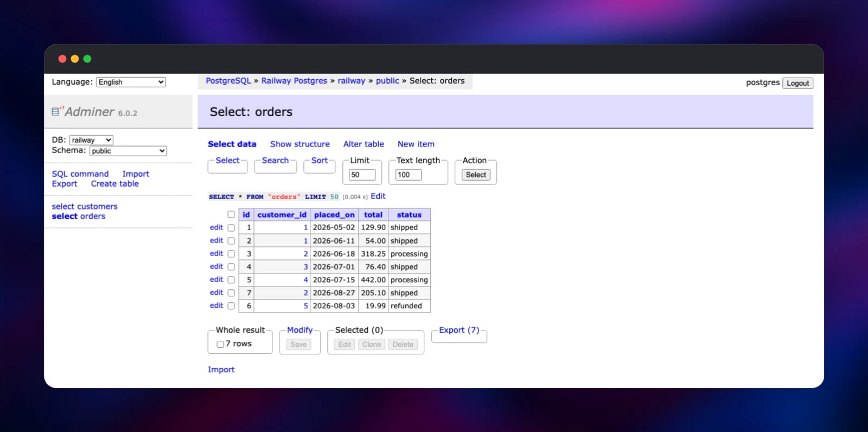868x432 pixels.
Task: Check the checkbox for order id 7
Action: tap(231, 293)
